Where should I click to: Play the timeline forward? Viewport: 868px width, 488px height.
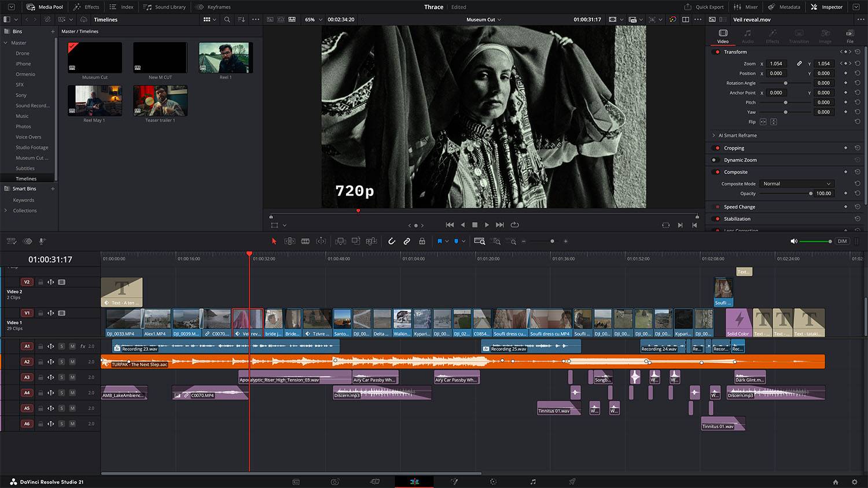click(x=487, y=225)
